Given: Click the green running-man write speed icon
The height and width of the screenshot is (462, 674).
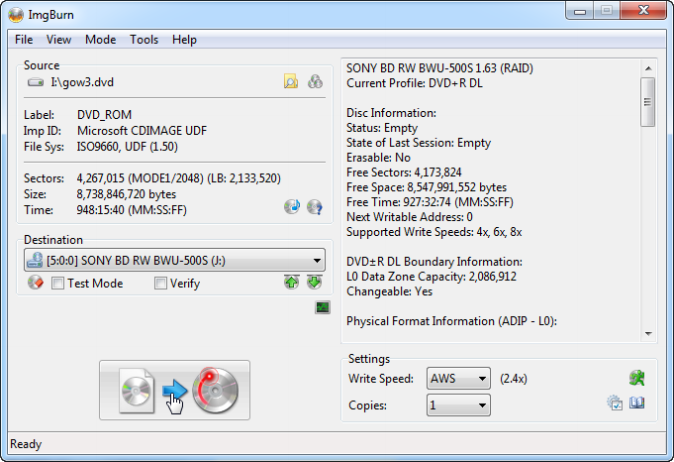Looking at the screenshot, I should [x=636, y=378].
